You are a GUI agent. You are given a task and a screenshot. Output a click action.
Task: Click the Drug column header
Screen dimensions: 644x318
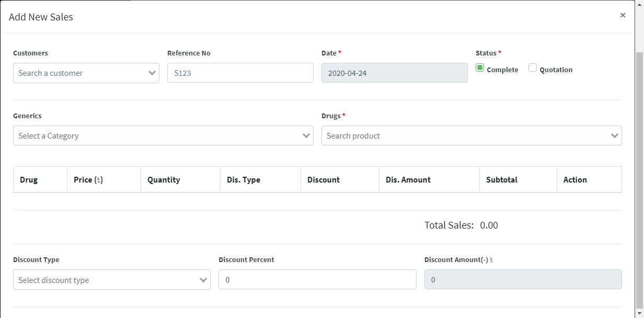pos(29,180)
